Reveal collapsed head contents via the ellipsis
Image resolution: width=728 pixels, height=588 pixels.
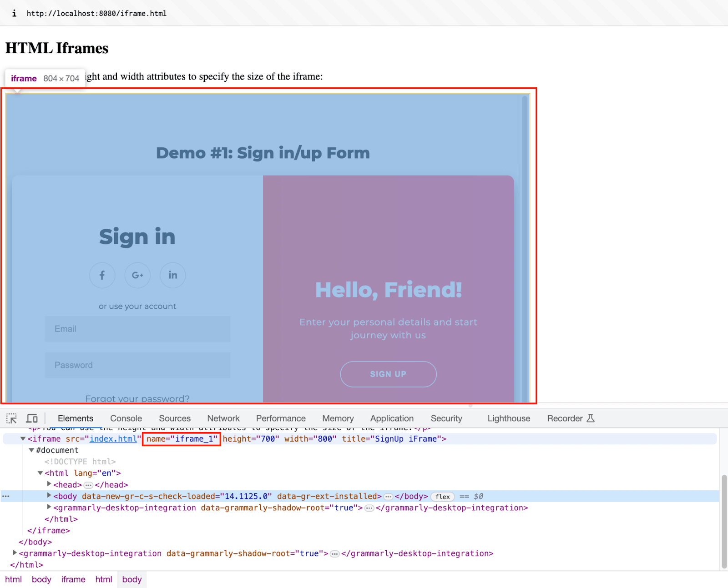pyautogui.click(x=89, y=485)
